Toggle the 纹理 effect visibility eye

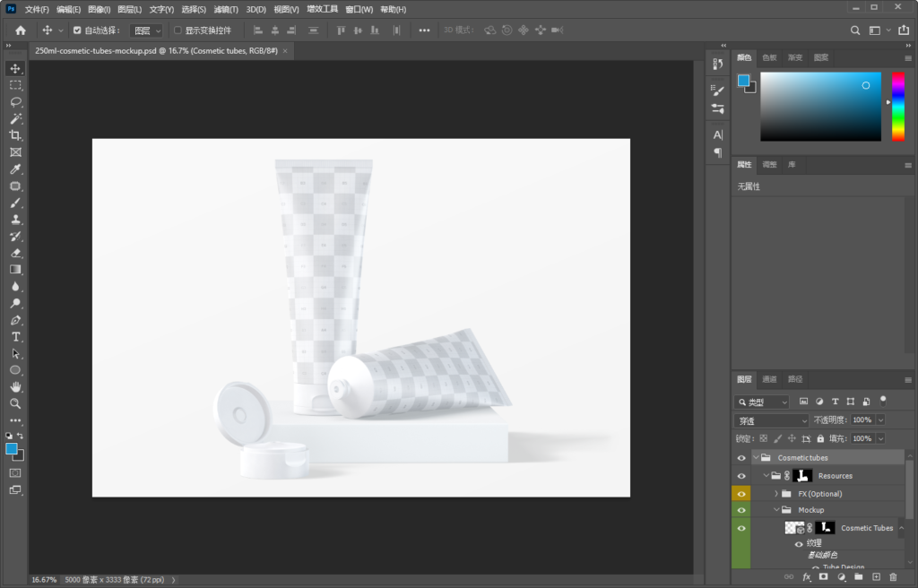tap(799, 544)
